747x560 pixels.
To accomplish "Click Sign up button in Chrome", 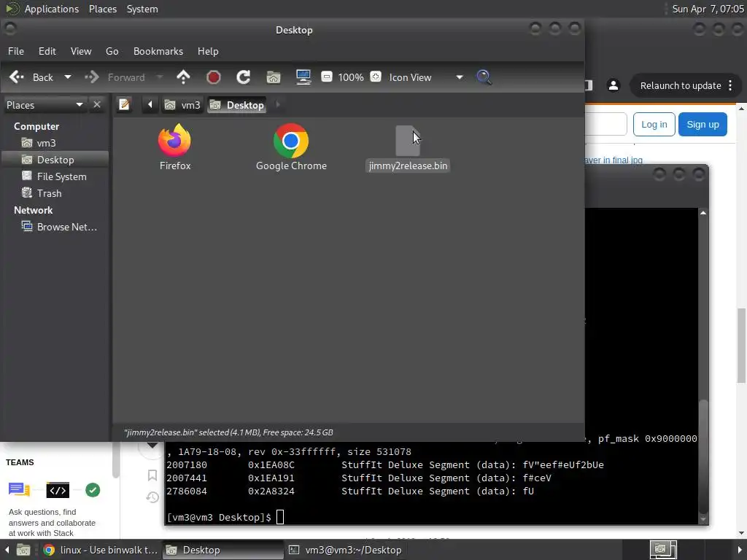I will (x=703, y=124).
